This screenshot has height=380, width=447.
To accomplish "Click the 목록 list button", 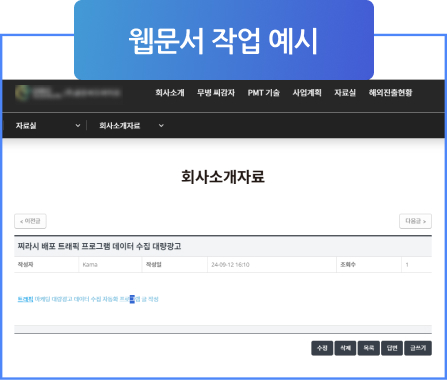I will 369,348.
